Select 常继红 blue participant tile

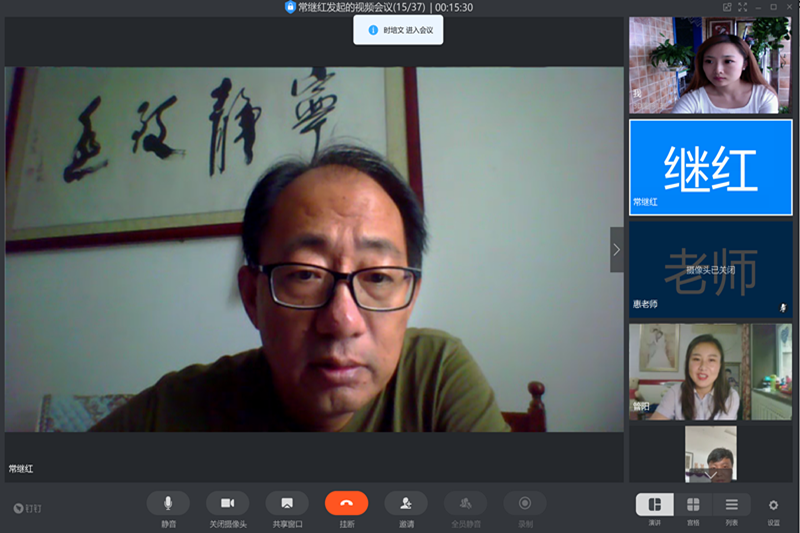coord(710,167)
